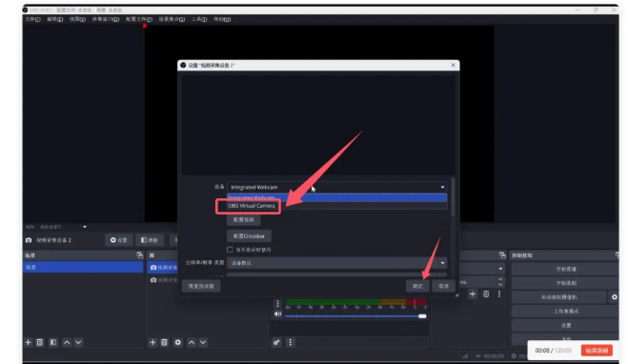This screenshot has height=364, width=627.
Task: Select the highlighted video capture source row
Action: point(163,267)
